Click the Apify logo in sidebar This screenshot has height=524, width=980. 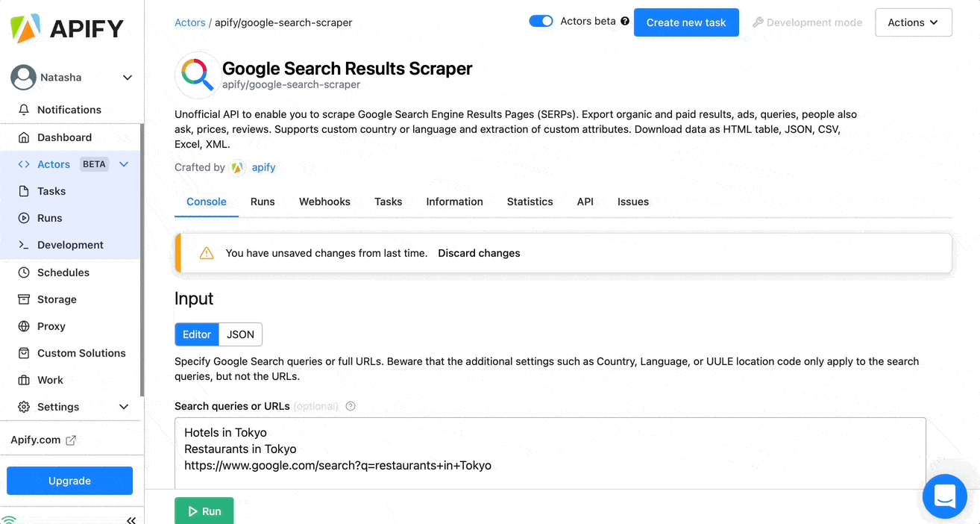pyautogui.click(x=67, y=28)
